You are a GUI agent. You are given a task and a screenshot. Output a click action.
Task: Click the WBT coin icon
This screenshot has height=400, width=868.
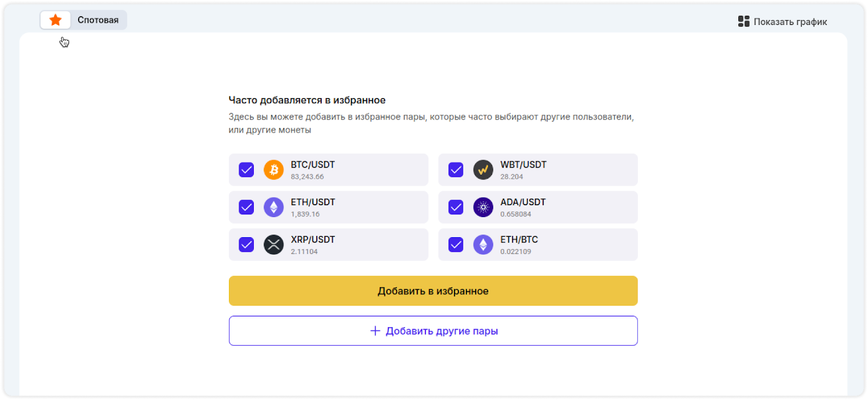[x=483, y=170]
